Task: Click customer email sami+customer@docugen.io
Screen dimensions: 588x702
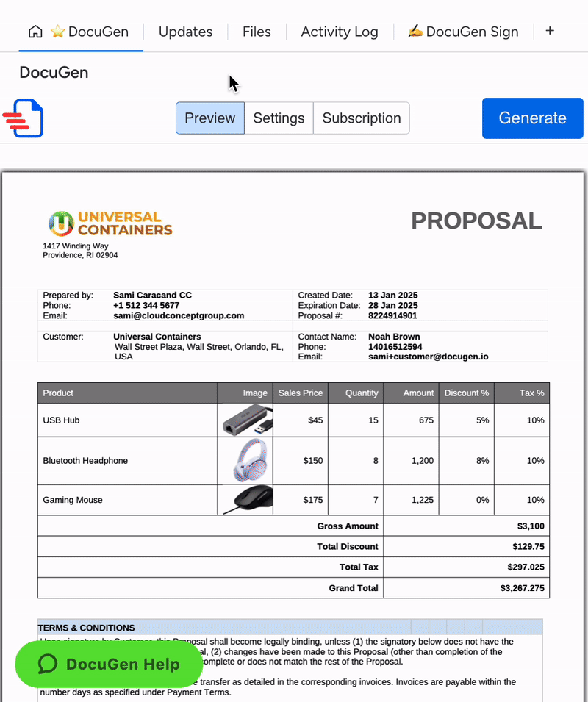Action: pos(429,357)
